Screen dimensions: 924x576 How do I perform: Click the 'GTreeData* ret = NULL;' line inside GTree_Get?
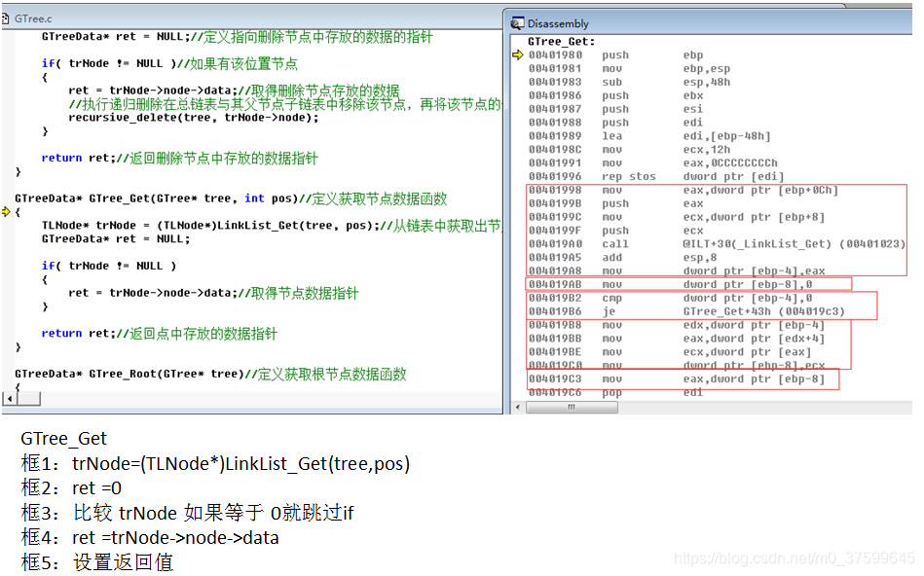116,239
